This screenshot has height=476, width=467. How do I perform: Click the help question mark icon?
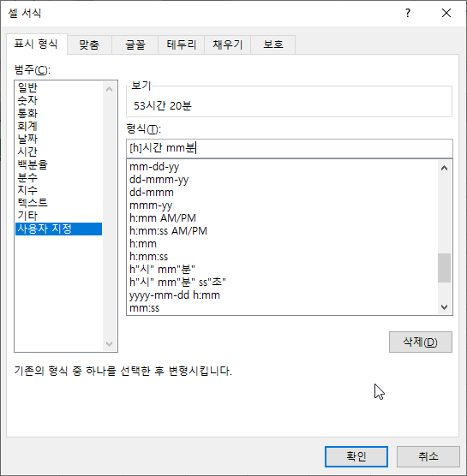(408, 13)
